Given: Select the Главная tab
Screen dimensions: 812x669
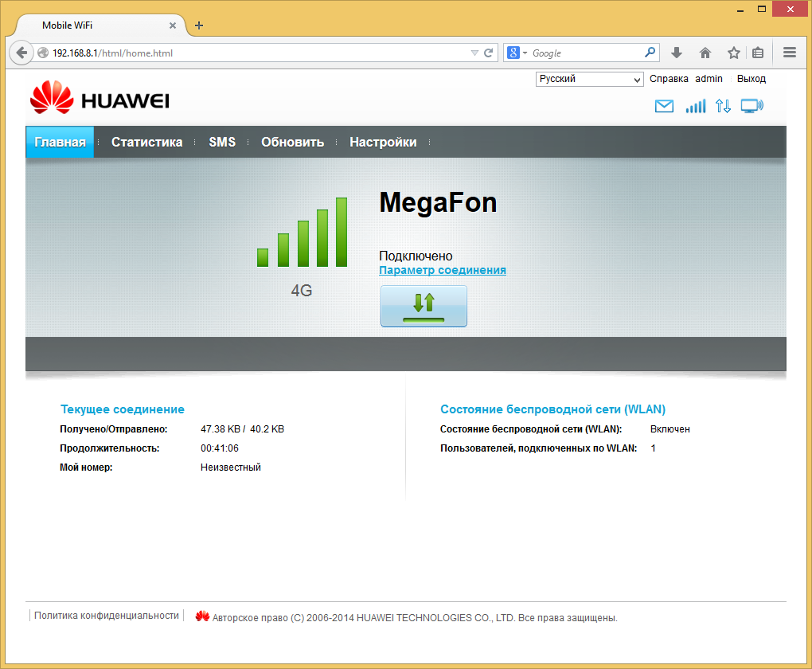Looking at the screenshot, I should coord(60,142).
